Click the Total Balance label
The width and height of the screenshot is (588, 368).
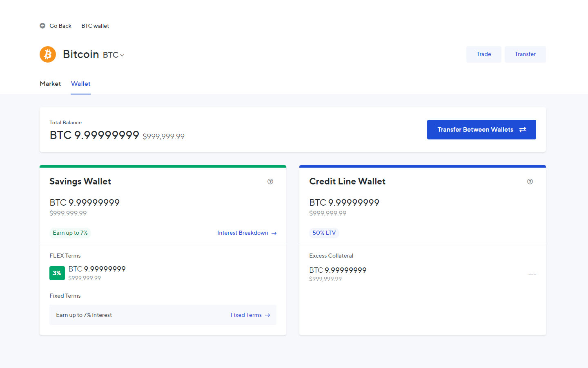pyautogui.click(x=66, y=123)
